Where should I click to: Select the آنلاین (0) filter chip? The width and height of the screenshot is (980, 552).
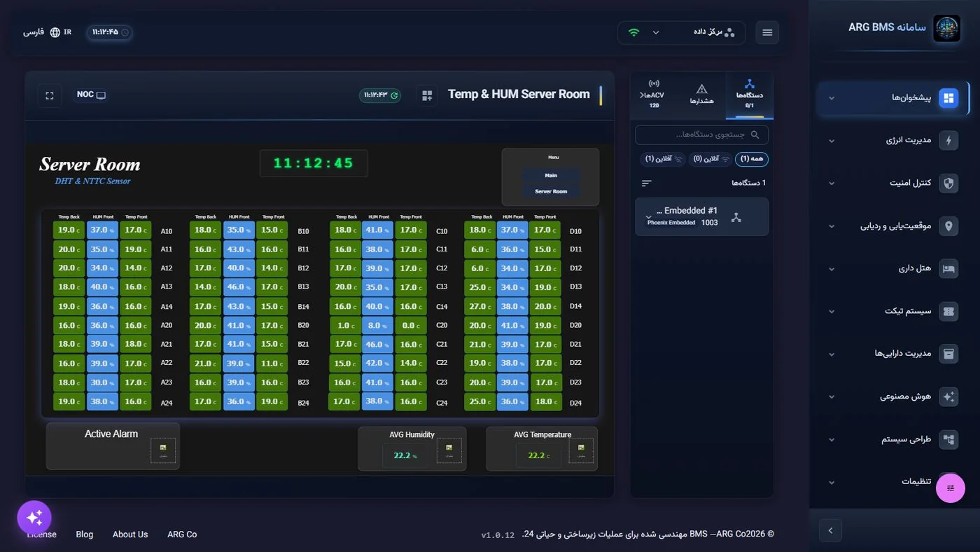(x=710, y=159)
